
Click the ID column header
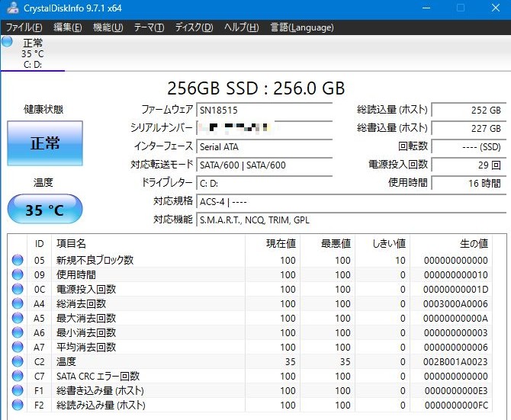pos(39,243)
